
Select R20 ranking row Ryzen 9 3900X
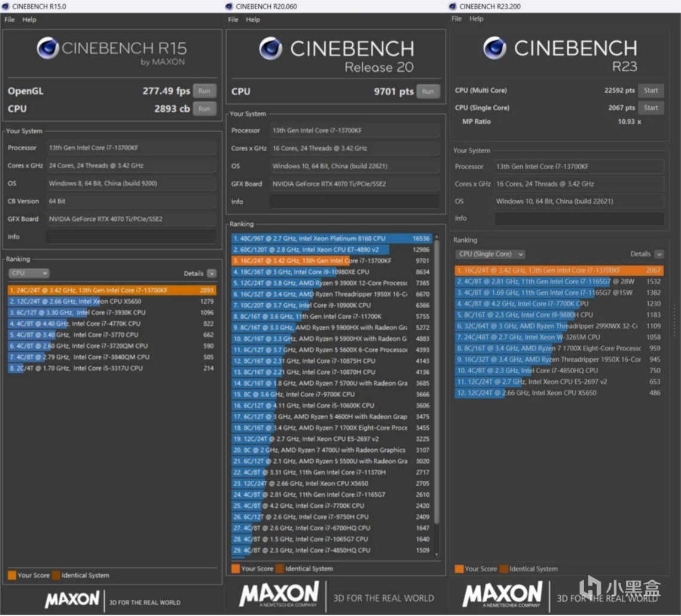331,283
